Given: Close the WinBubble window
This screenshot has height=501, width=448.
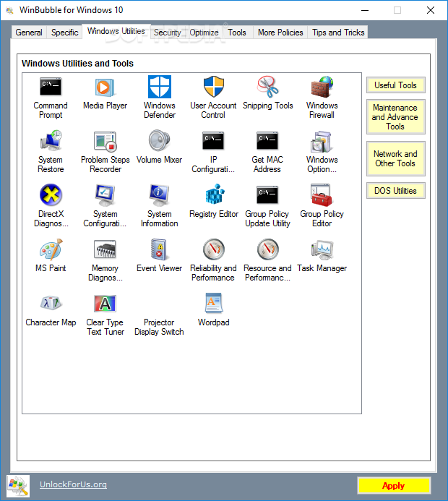Looking at the screenshot, I should pos(431,10).
